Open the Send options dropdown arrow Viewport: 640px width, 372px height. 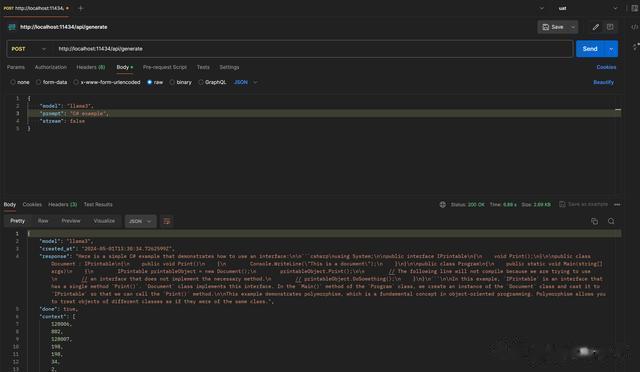click(611, 49)
